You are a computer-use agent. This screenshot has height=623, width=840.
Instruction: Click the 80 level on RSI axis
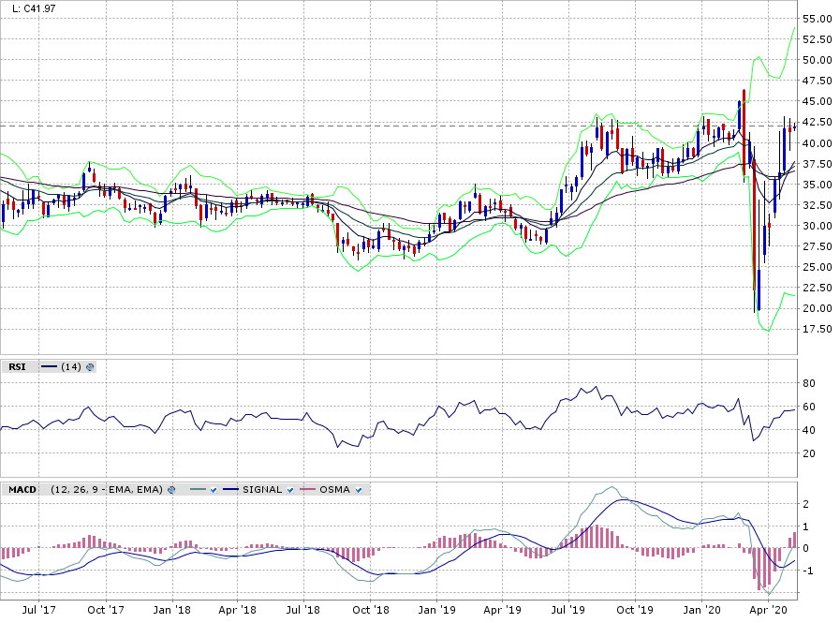pos(809,383)
